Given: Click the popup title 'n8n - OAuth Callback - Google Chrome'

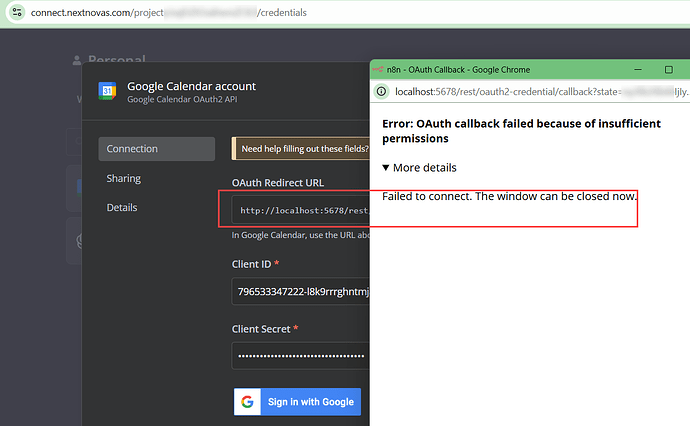Looking at the screenshot, I should [458, 70].
